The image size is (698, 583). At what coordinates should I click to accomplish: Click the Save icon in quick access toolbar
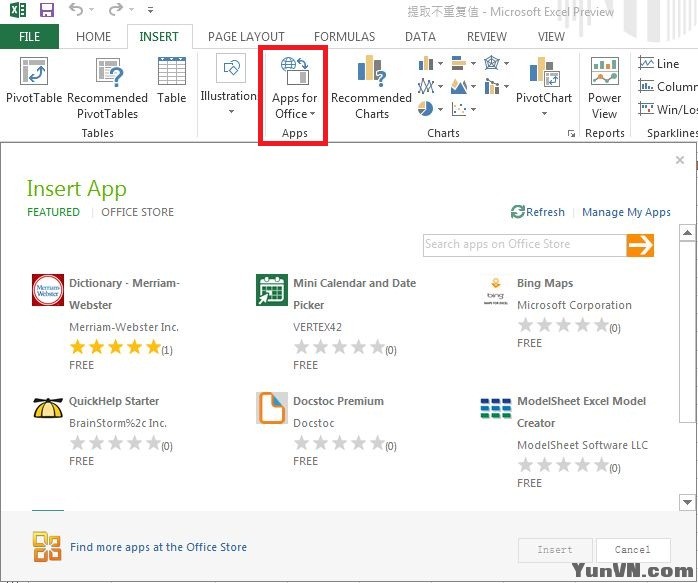tap(46, 9)
